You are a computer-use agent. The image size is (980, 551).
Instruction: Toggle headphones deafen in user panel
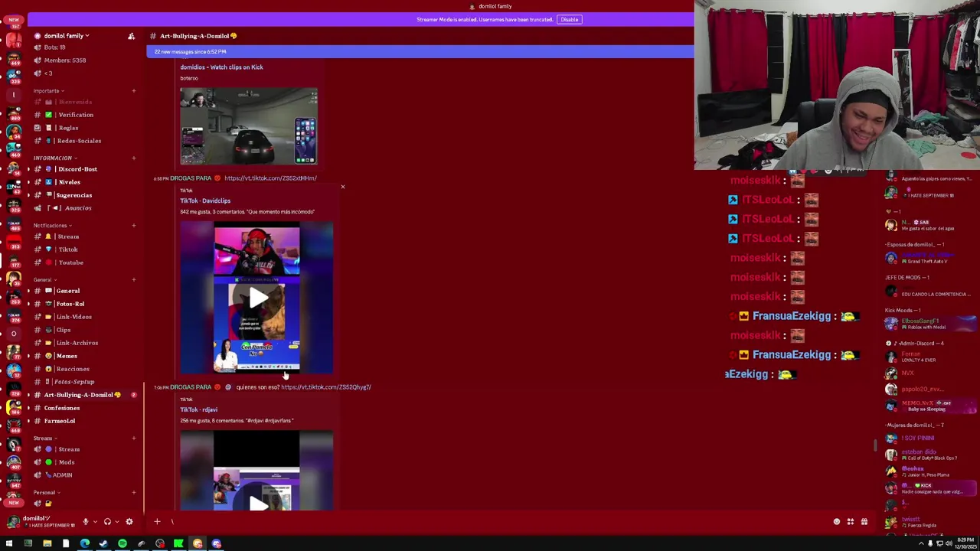(107, 521)
